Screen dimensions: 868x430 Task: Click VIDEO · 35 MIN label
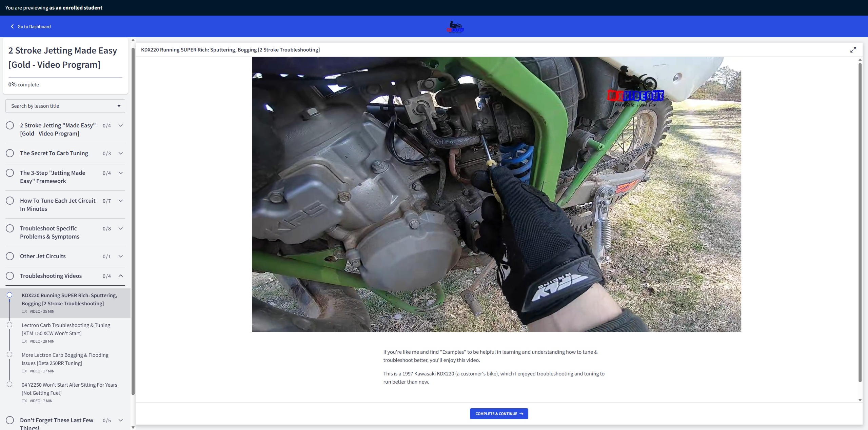[x=42, y=311]
